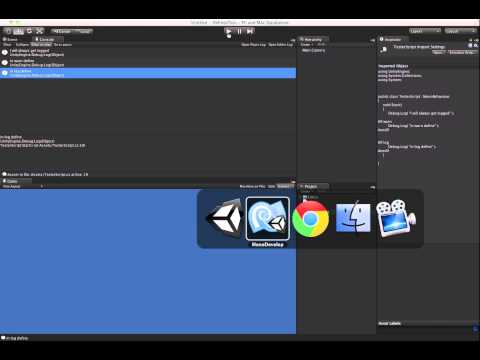Screen dimensions: 480x360
Task: Toggle the Center/Pivot handle position button
Action: (x=62, y=31)
